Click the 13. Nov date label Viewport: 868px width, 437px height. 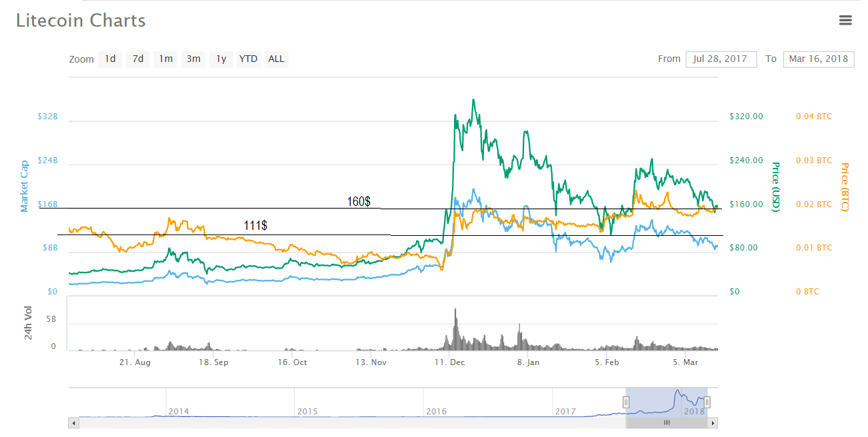pyautogui.click(x=371, y=362)
